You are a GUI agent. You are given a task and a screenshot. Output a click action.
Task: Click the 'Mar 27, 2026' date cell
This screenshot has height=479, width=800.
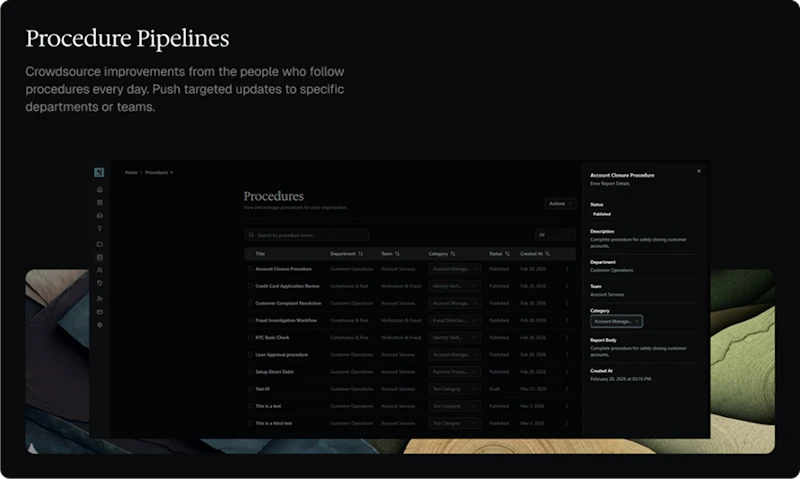[533, 389]
